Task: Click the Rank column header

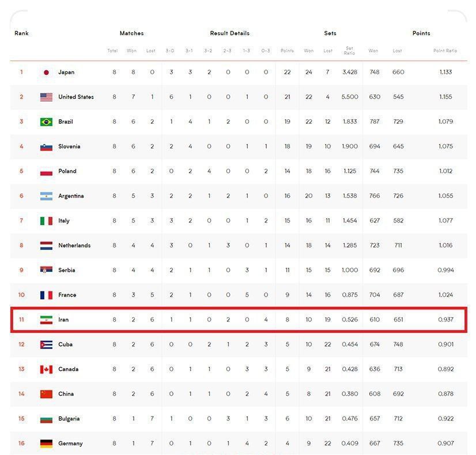Action: [x=21, y=33]
